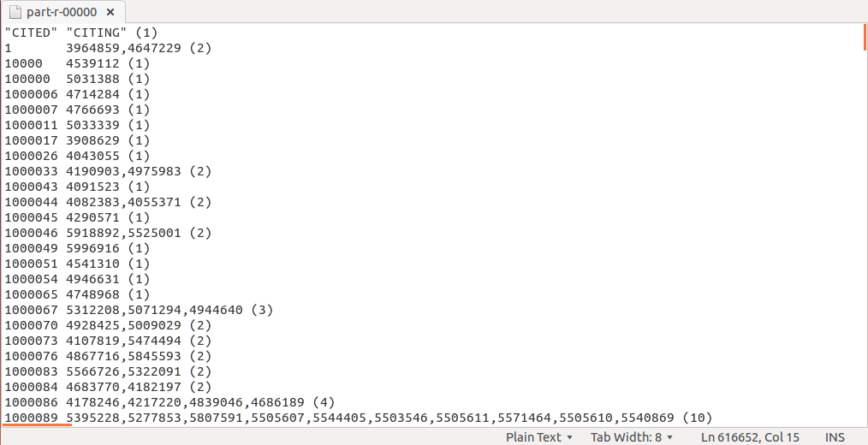Click the document icon on the part-r-00000 tab
The height and width of the screenshot is (445, 868).
(x=15, y=12)
